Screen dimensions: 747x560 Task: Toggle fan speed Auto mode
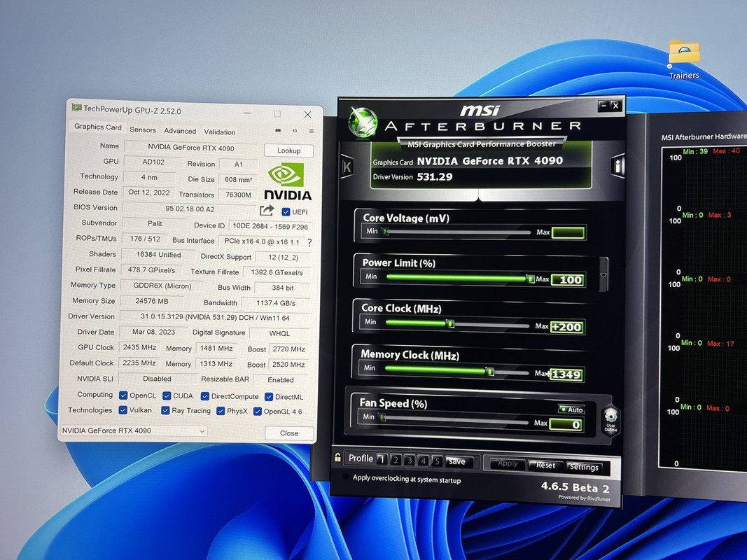coord(572,409)
